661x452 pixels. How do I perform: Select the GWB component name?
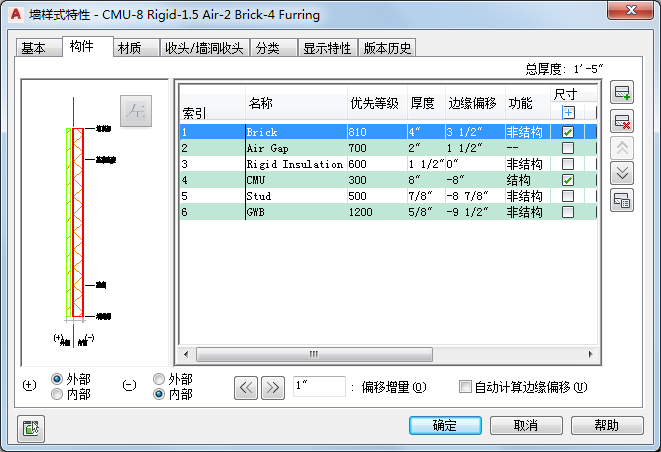(255, 212)
